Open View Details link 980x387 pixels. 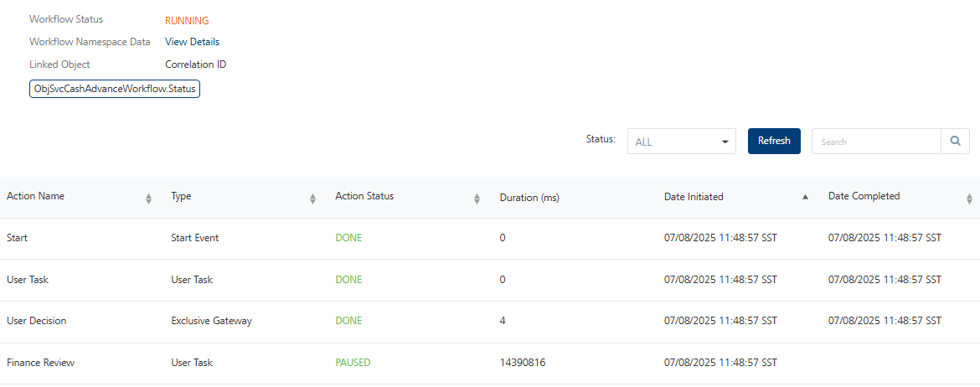pyautogui.click(x=192, y=42)
